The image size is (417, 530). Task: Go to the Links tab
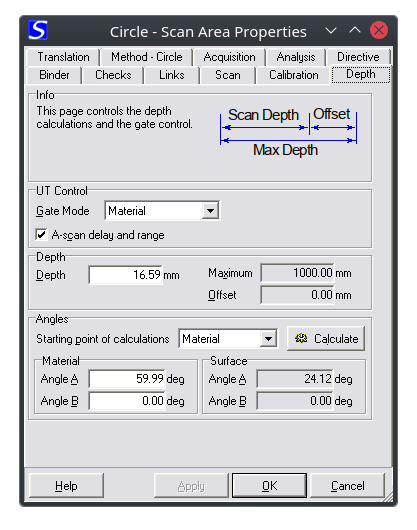pos(172,75)
